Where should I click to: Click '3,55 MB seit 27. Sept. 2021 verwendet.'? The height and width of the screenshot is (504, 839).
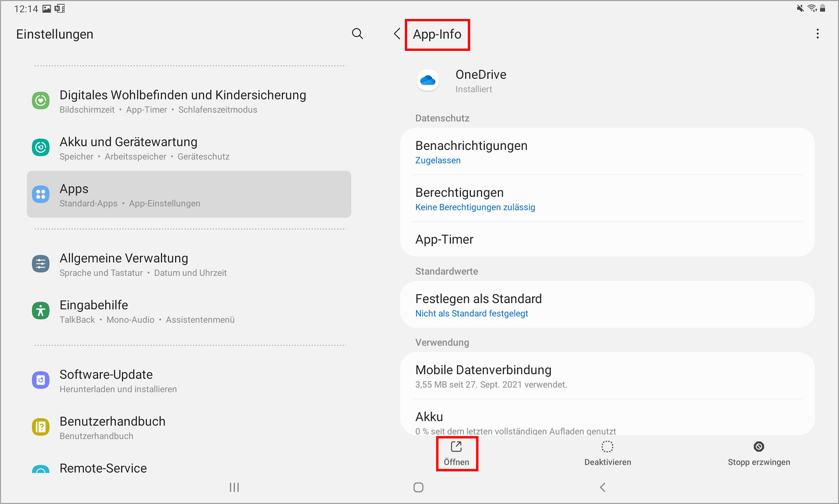click(x=491, y=385)
